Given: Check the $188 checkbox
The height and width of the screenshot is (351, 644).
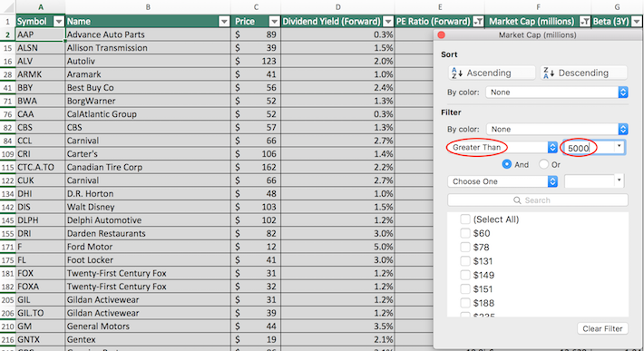Looking at the screenshot, I should pos(465,303).
